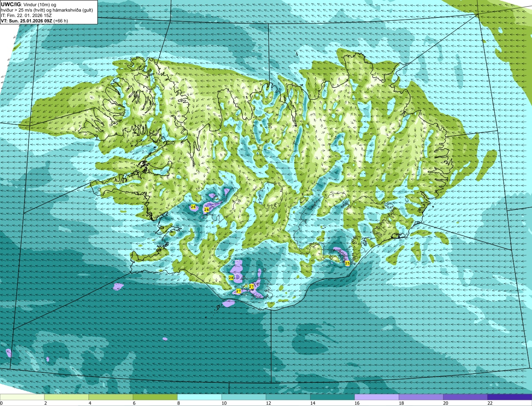Select the "IT: Fim. 22. 01. 2026 15Z" line
Viewport: 532px width, 406px height.
pyautogui.click(x=27, y=15)
